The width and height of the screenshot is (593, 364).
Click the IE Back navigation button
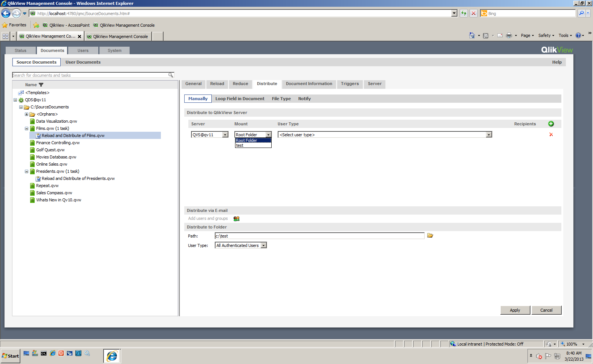tap(6, 14)
